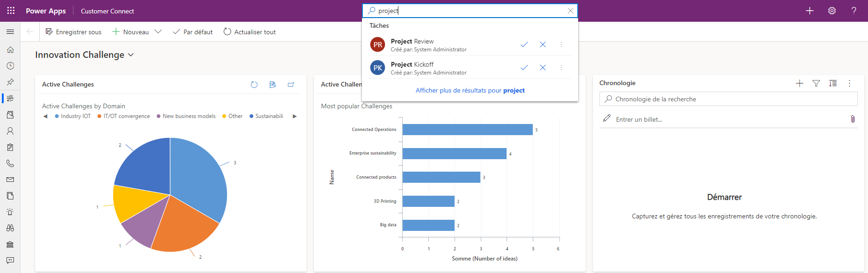Open more options for Project Kickoff
This screenshot has width=868, height=273.
pyautogui.click(x=561, y=68)
